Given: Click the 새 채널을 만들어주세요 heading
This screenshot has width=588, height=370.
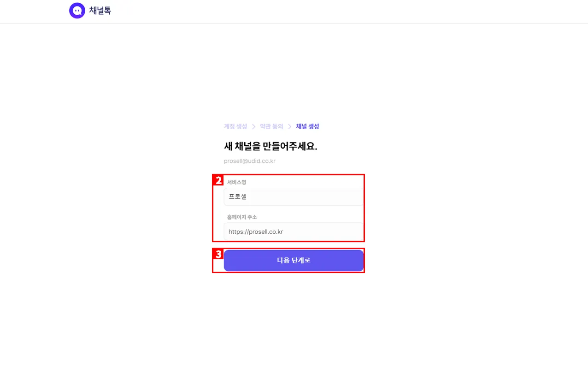Looking at the screenshot, I should pos(270,147).
